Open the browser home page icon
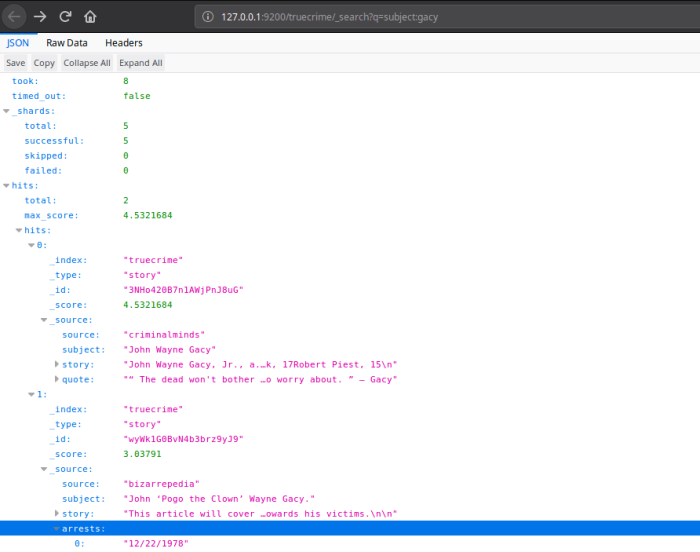Image resolution: width=700 pixels, height=552 pixels. [x=90, y=17]
